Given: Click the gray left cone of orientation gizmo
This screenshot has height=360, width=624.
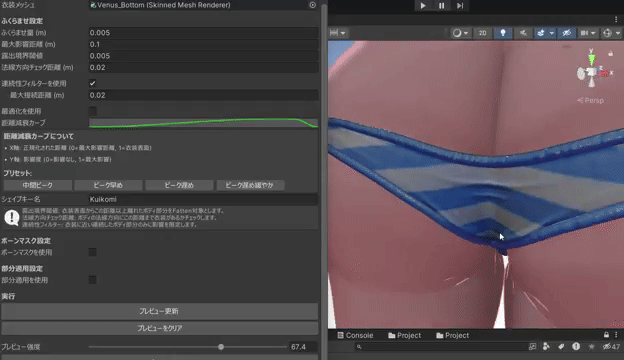Looking at the screenshot, I should 581,73.
